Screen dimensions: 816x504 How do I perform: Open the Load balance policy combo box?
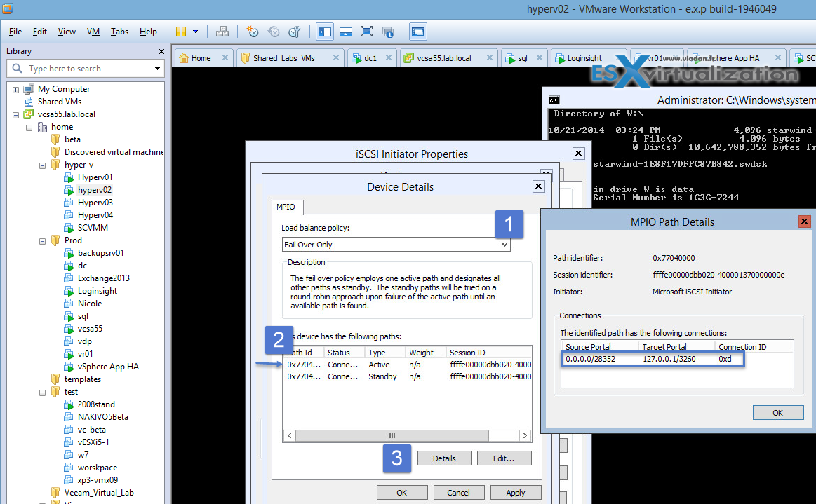click(396, 245)
